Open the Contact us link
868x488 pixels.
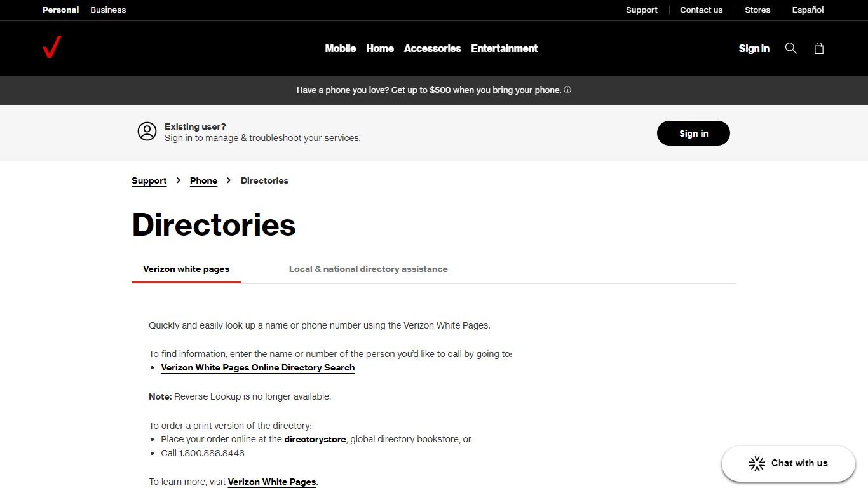(702, 10)
